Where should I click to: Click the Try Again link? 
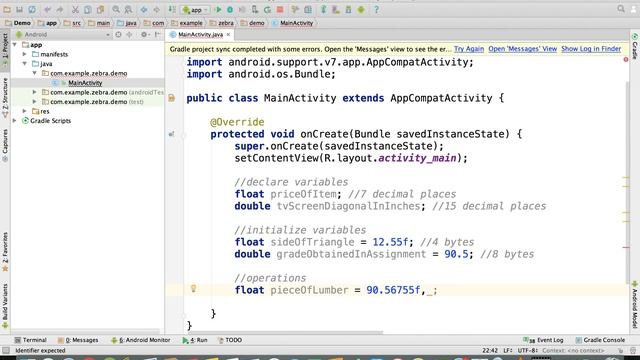(469, 49)
